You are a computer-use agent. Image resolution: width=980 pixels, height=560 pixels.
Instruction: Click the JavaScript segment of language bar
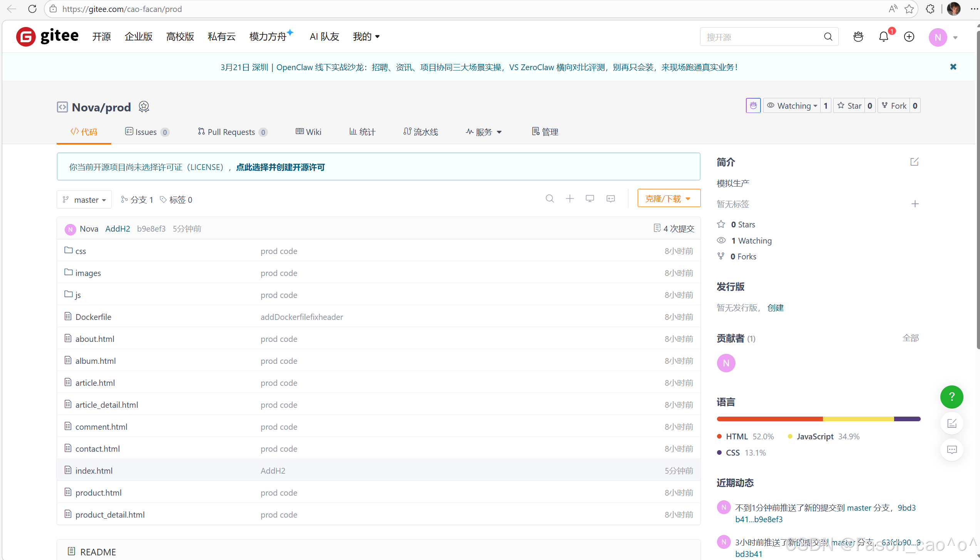click(858, 419)
